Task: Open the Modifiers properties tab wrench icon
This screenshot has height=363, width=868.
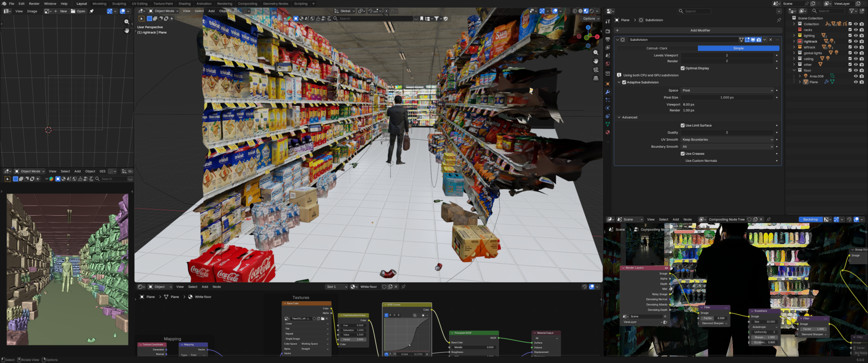Action: 608,92
